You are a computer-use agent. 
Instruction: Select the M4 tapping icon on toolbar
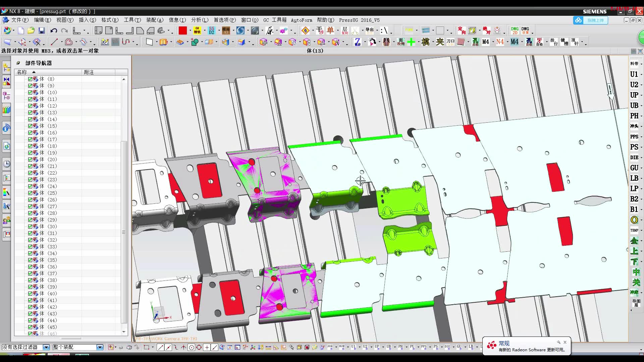point(485,42)
